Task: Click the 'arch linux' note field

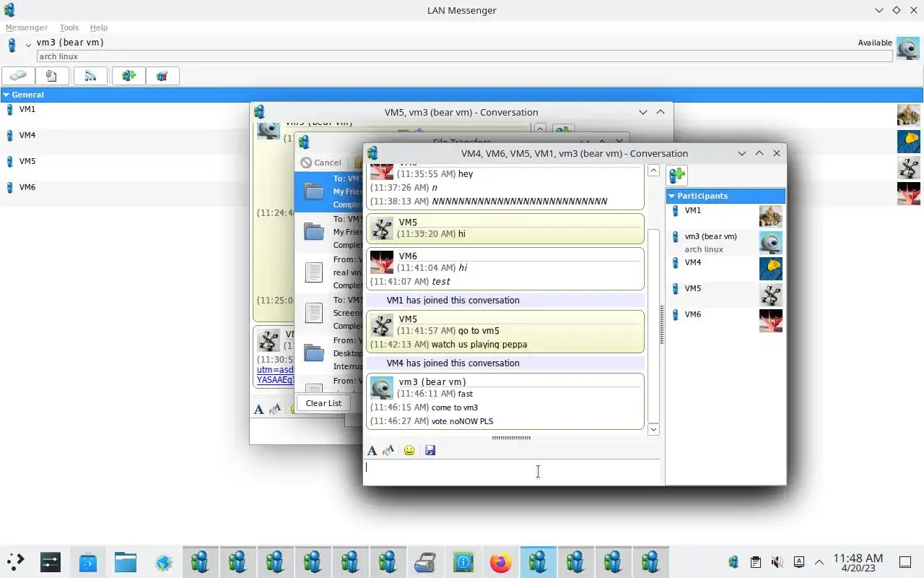Action: [464, 56]
